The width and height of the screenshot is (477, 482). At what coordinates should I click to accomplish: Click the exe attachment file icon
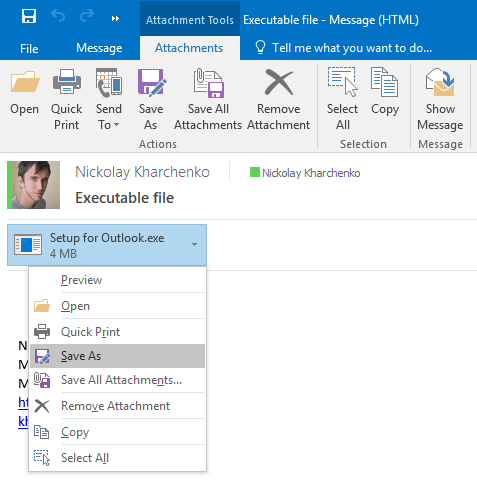(28, 245)
